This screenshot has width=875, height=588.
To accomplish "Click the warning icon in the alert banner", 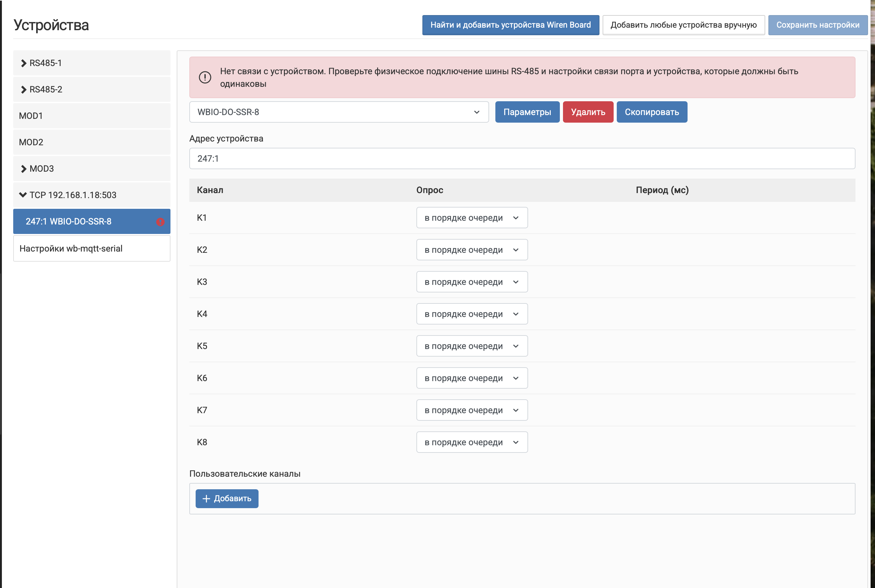I will click(x=205, y=78).
